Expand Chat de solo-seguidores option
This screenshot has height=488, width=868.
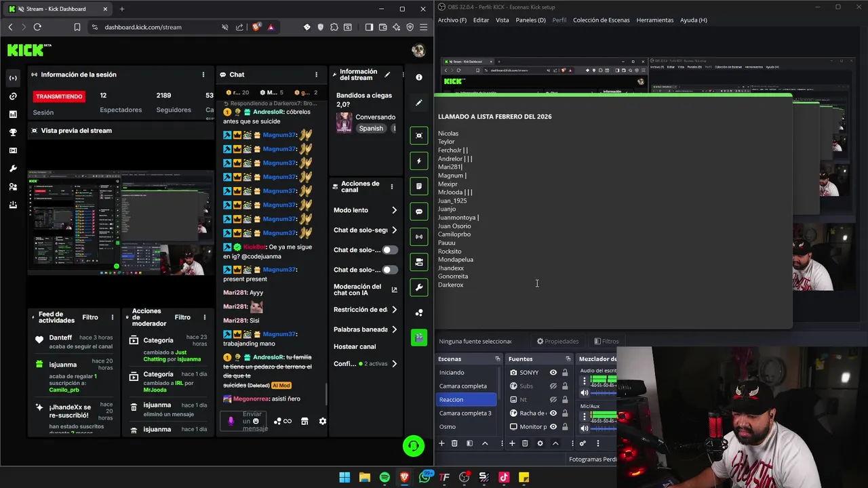[394, 230]
